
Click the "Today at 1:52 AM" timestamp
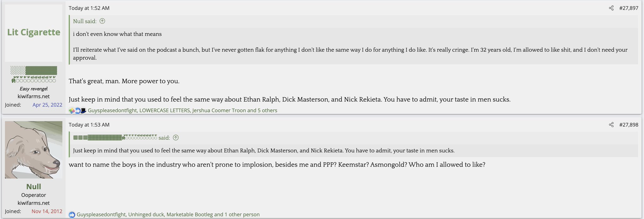[89, 8]
